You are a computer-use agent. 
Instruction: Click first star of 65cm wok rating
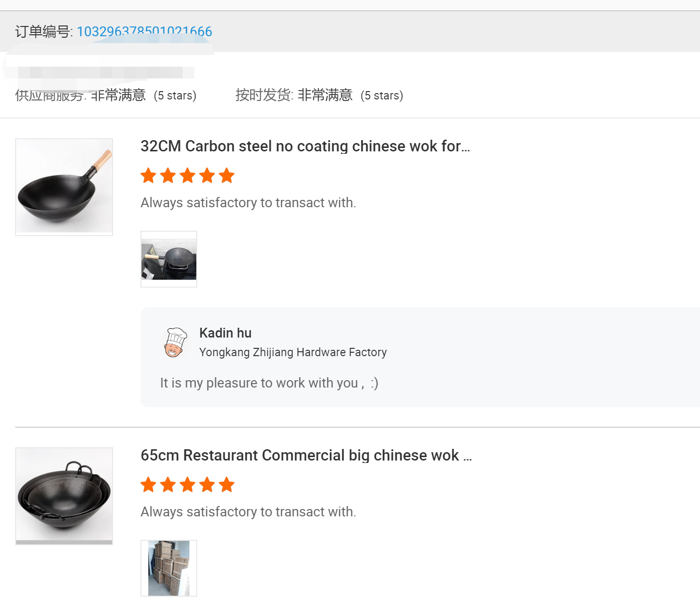pyautogui.click(x=148, y=485)
